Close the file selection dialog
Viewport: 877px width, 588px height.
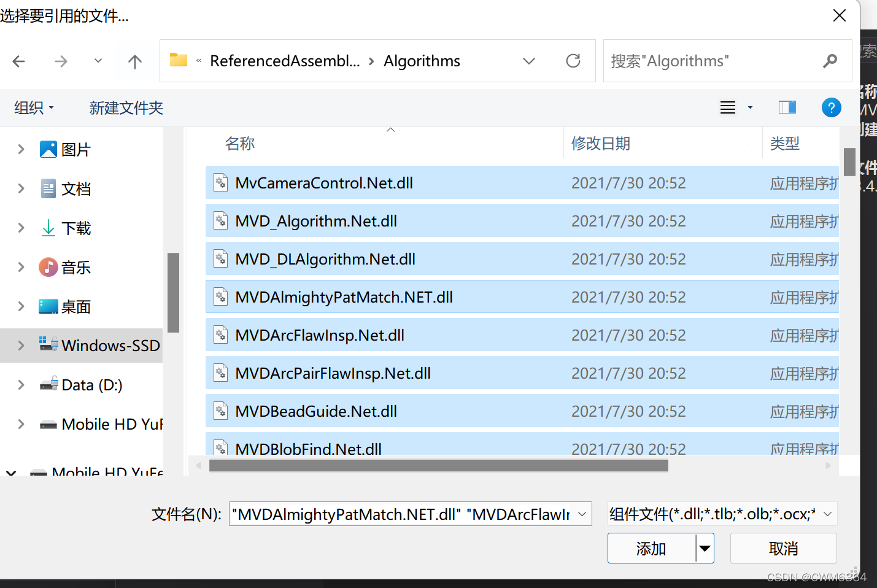click(x=840, y=15)
